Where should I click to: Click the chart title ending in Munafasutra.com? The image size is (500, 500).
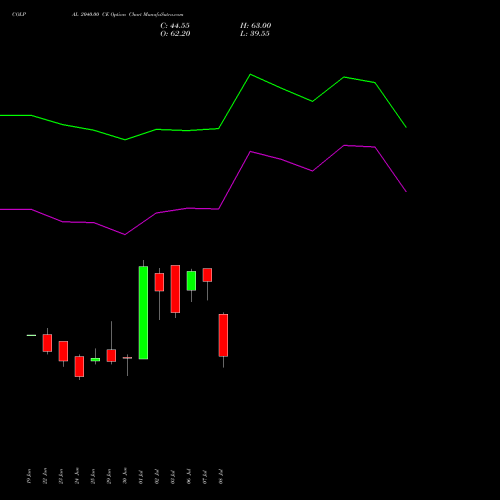tap(128, 15)
